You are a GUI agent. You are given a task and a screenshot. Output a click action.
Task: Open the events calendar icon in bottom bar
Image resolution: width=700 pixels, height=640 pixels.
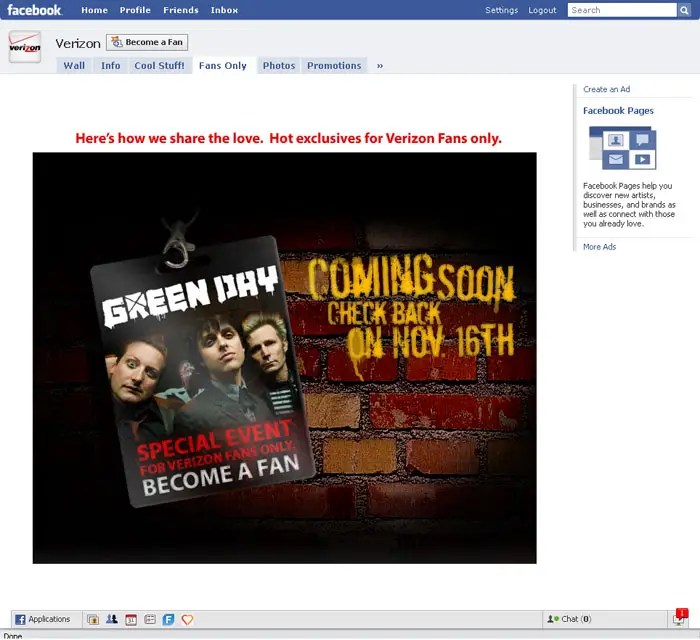[x=131, y=619]
